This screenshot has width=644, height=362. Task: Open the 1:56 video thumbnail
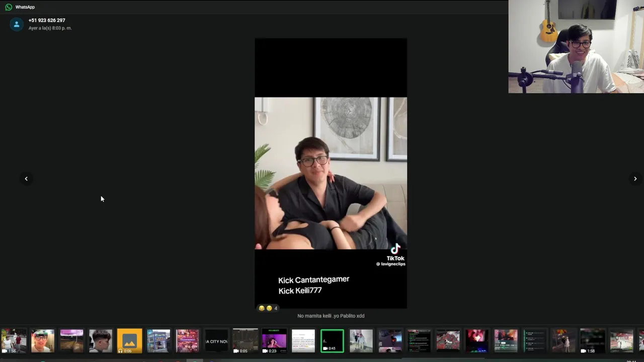[x=14, y=341]
